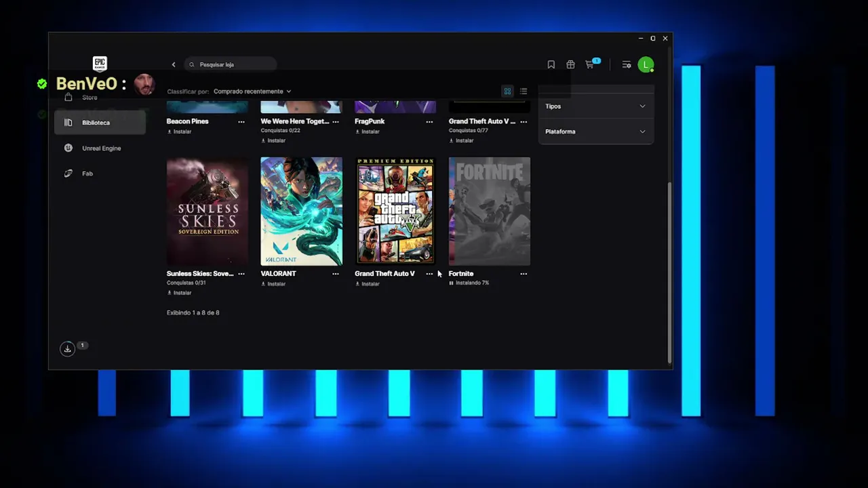This screenshot has height=488, width=868.
Task: Click the Beacon Pines title
Action: click(x=188, y=121)
